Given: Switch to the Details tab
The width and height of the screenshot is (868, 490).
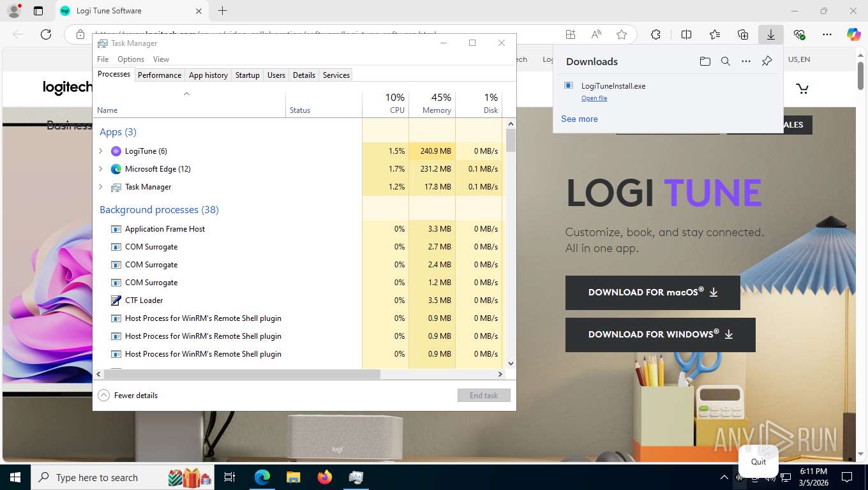Looking at the screenshot, I should click(304, 75).
